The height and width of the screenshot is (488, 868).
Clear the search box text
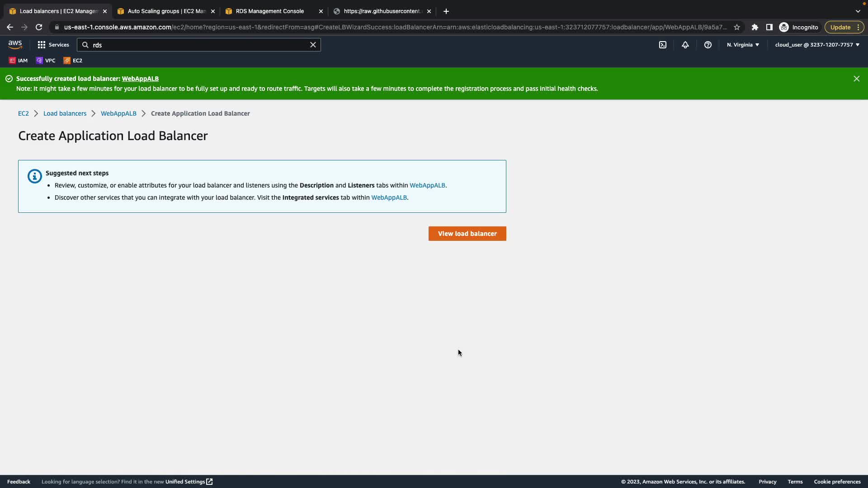tap(313, 45)
